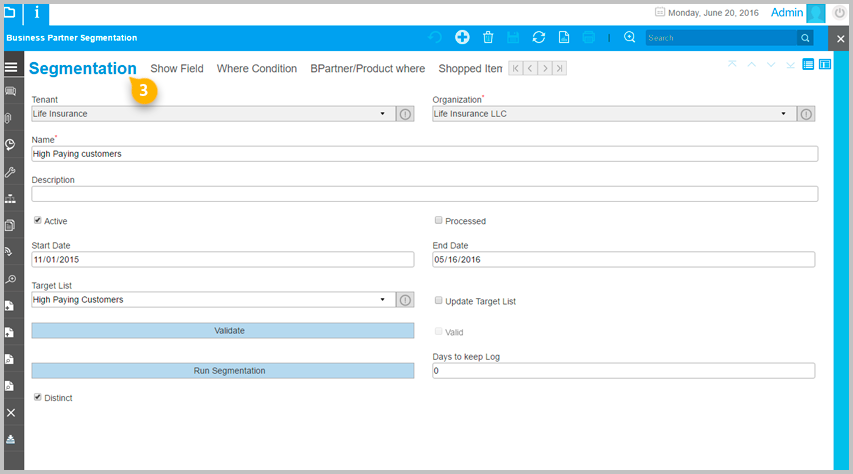The height and width of the screenshot is (474, 853).
Task: Click the info button beside the Target List field
Action: (x=405, y=300)
